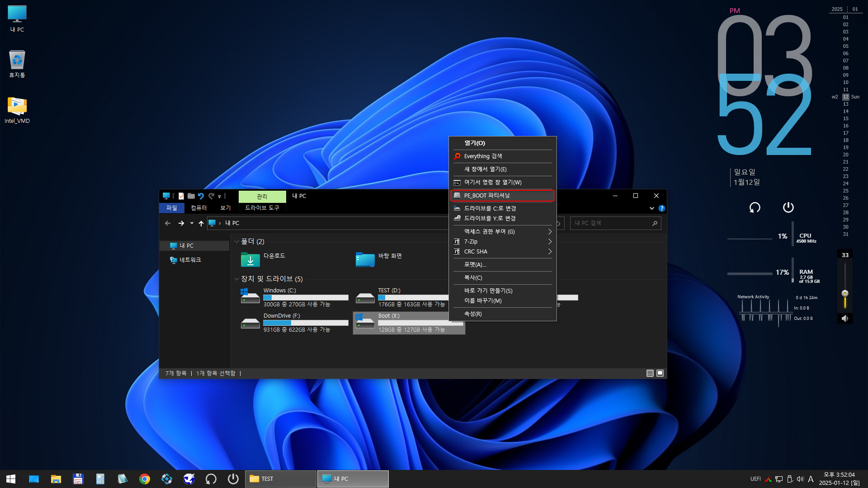
Task: Open the 파일 ribbon tab
Action: (x=172, y=208)
